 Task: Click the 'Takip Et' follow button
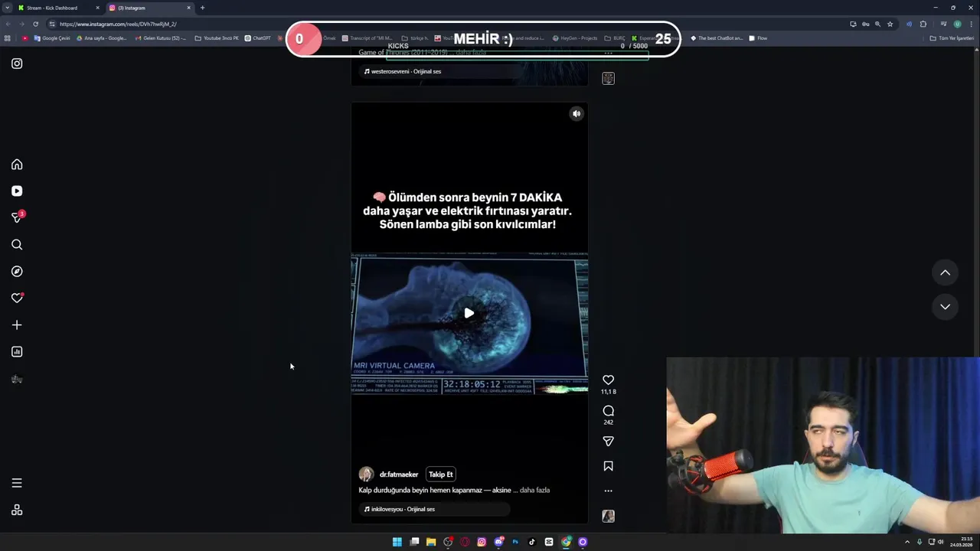tap(441, 474)
